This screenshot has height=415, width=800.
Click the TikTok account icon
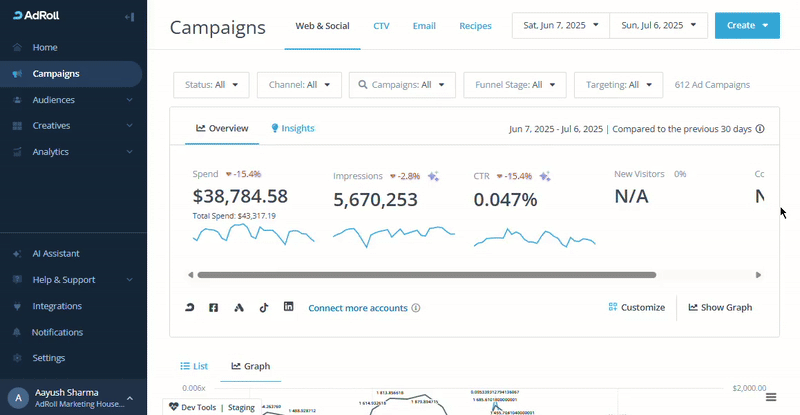[264, 307]
